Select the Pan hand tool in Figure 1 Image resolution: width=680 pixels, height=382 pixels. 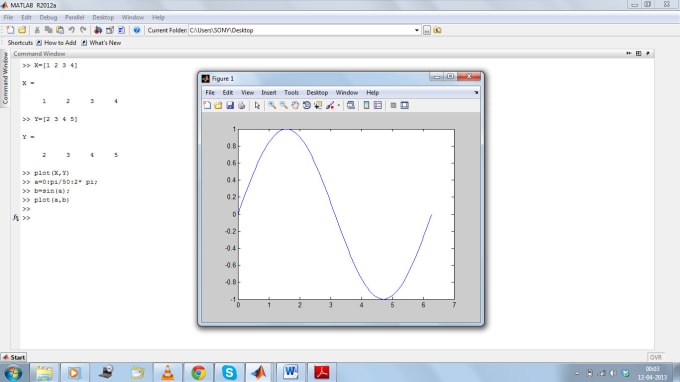(x=295, y=105)
